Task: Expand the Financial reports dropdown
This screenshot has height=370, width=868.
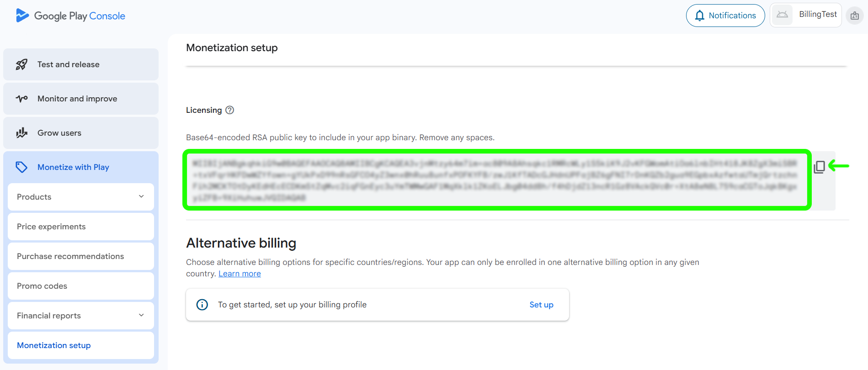Action: 141,316
